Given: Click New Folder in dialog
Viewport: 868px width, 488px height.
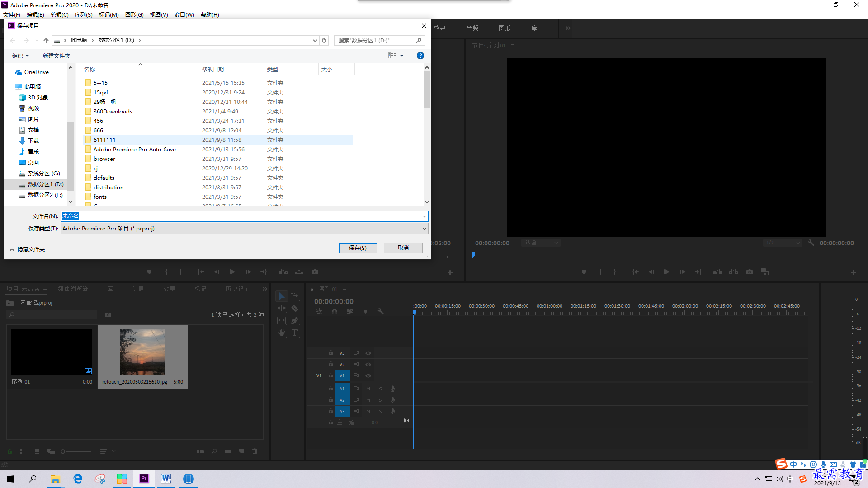Looking at the screenshot, I should 56,56.
